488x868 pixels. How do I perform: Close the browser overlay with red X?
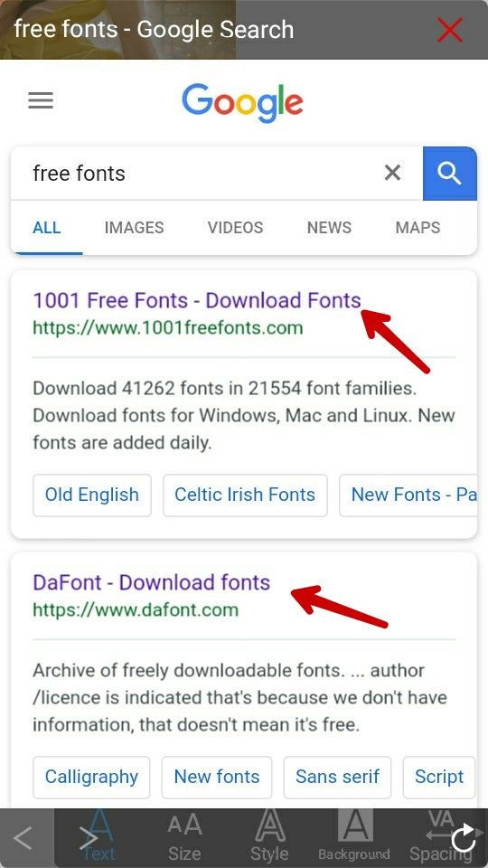(x=449, y=29)
